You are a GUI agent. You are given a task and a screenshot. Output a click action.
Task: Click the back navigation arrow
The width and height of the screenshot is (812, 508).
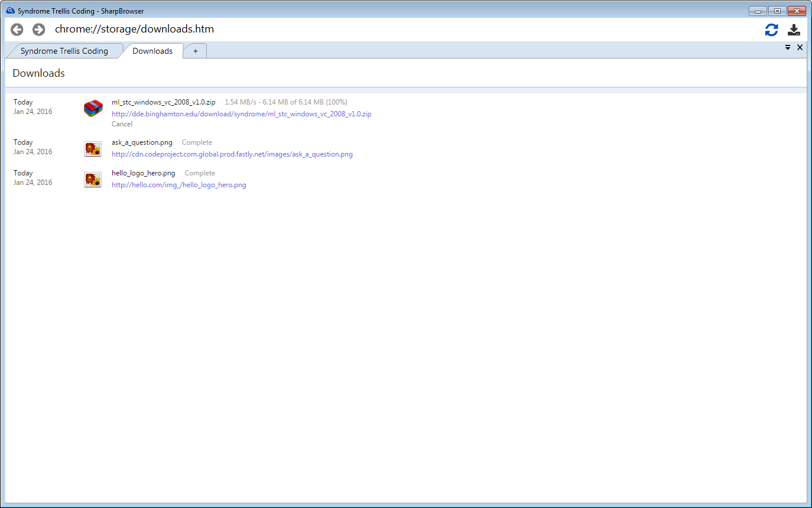point(17,30)
